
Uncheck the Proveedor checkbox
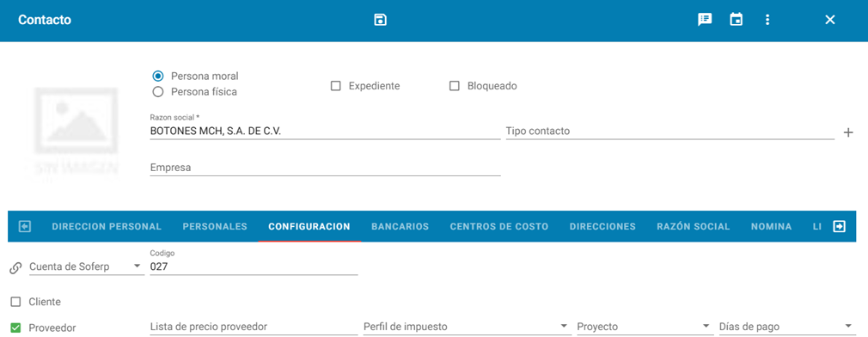(x=15, y=328)
